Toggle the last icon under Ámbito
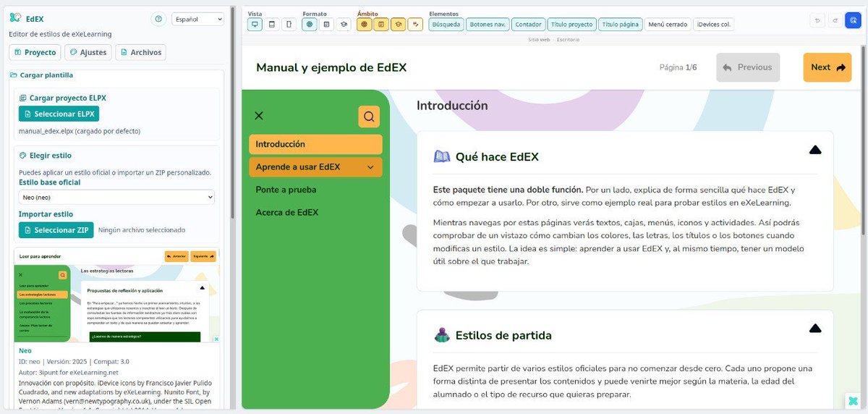 415,24
